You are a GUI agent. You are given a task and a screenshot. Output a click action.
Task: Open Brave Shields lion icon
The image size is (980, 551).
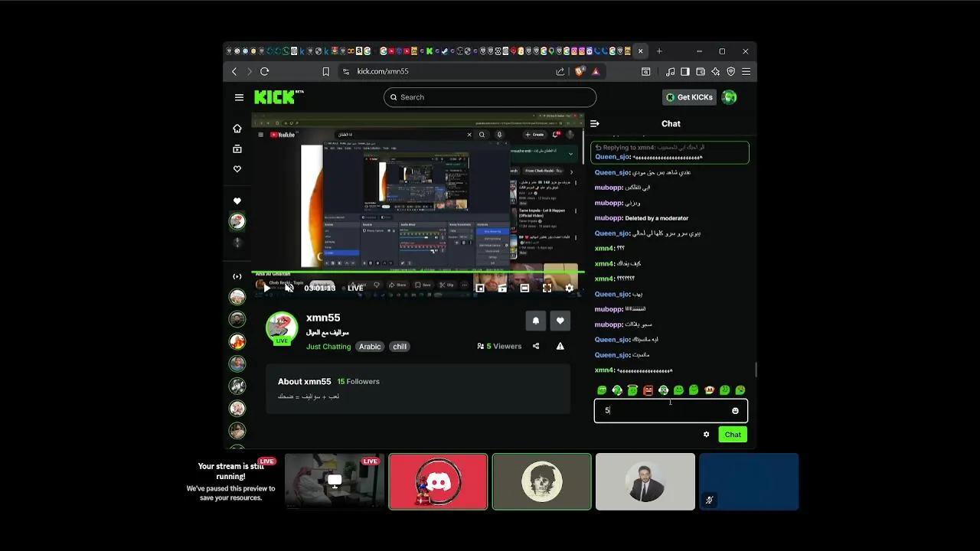580,71
